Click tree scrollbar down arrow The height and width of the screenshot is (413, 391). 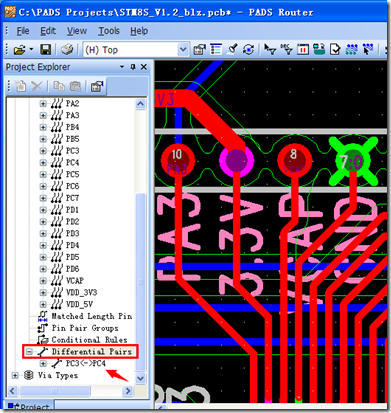click(140, 378)
